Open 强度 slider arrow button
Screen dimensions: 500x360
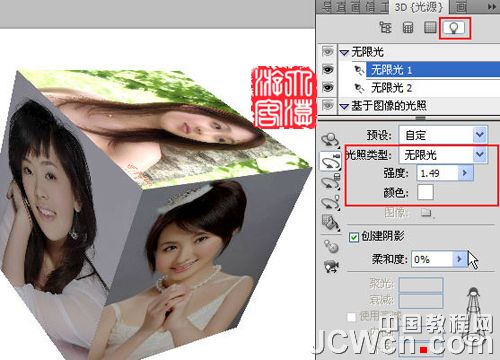click(465, 173)
